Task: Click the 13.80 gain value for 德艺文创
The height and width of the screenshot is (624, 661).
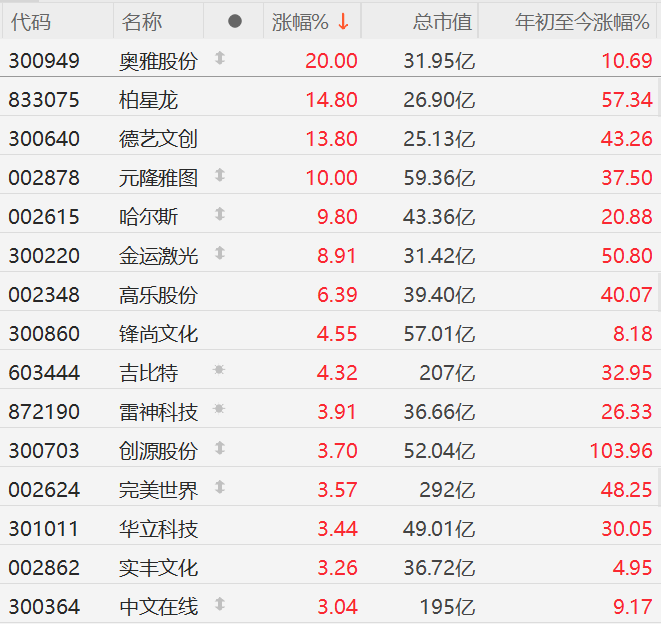Action: pos(331,139)
